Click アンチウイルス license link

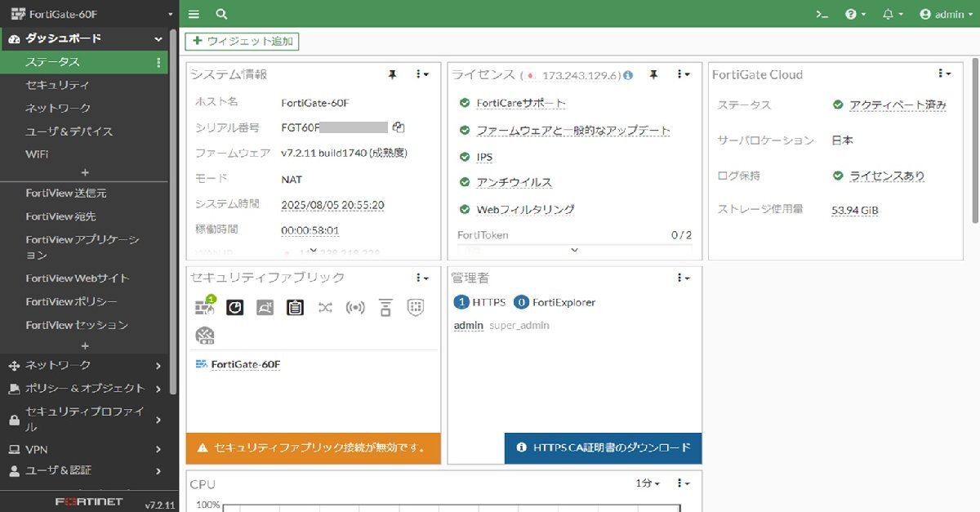pyautogui.click(x=514, y=183)
